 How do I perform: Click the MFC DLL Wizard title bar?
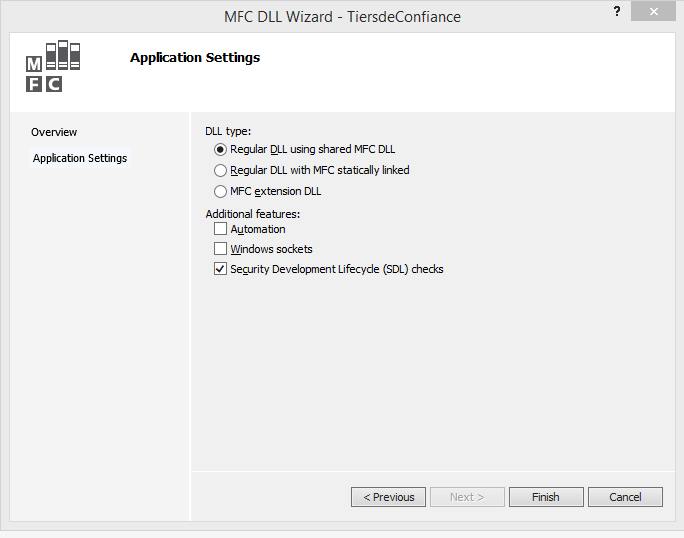coord(342,16)
